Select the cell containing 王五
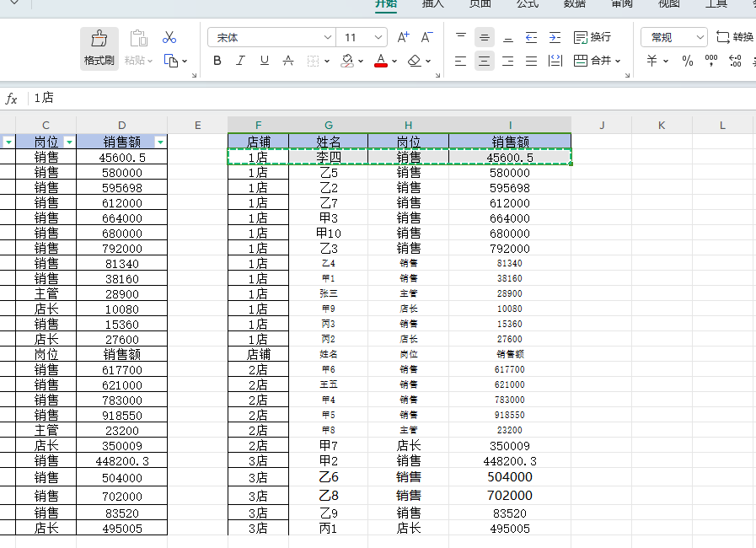This screenshot has height=548, width=756. 329,384
